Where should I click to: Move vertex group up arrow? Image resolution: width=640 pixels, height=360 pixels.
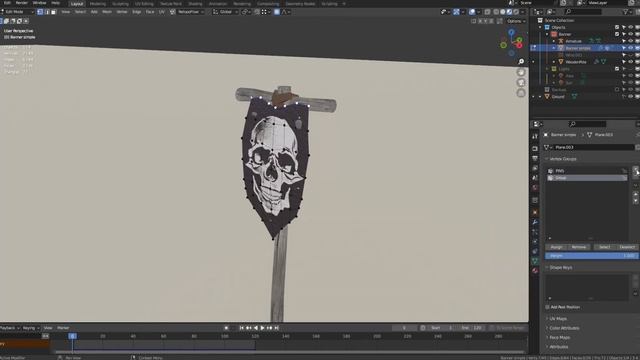pyautogui.click(x=636, y=194)
